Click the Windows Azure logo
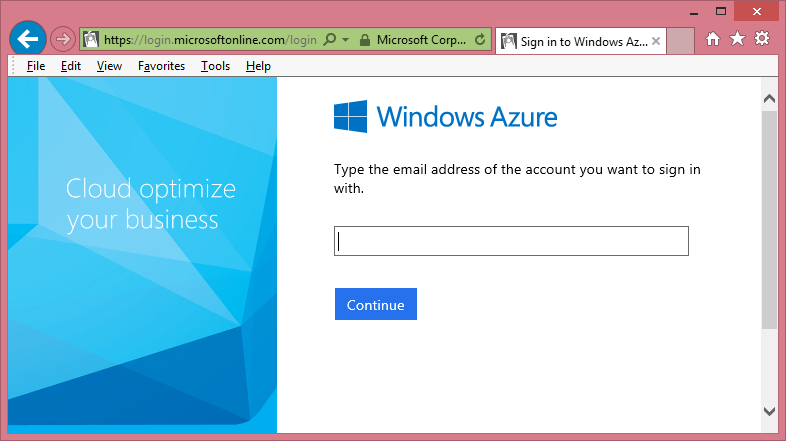Viewport: 786px width, 441px height. [x=445, y=117]
